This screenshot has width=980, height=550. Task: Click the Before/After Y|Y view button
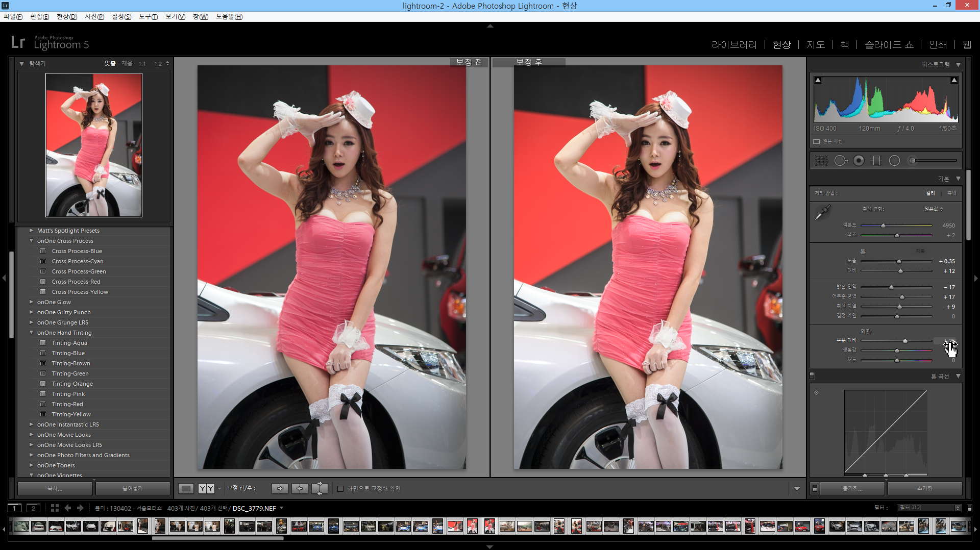click(206, 488)
